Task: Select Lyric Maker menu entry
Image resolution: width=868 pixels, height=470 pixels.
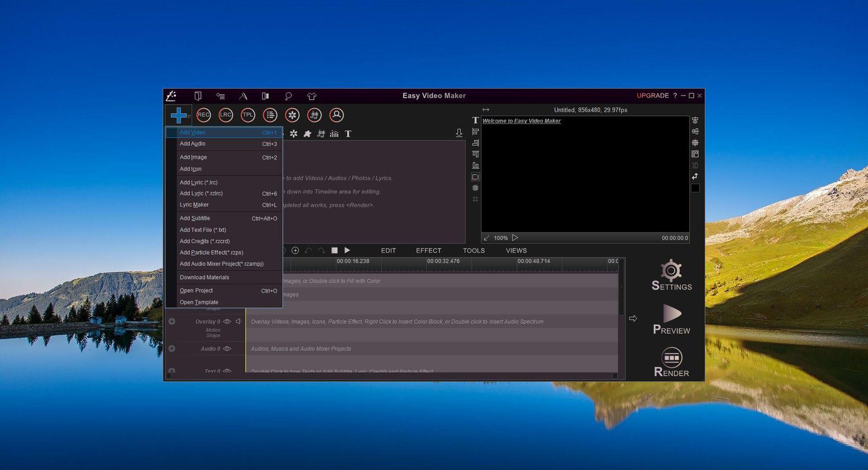Action: 224,205
